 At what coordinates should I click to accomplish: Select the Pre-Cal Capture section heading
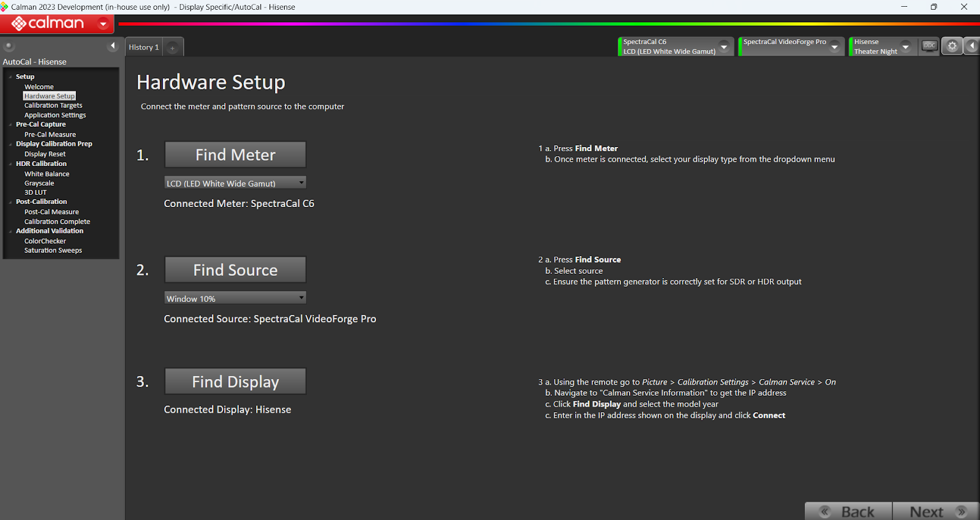pyautogui.click(x=41, y=124)
